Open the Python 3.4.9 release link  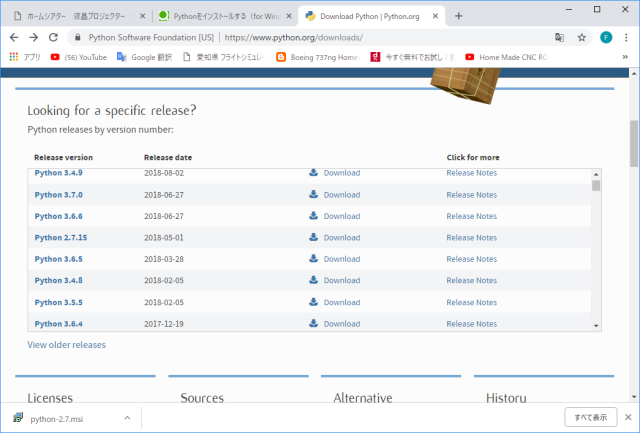pyautogui.click(x=58, y=173)
